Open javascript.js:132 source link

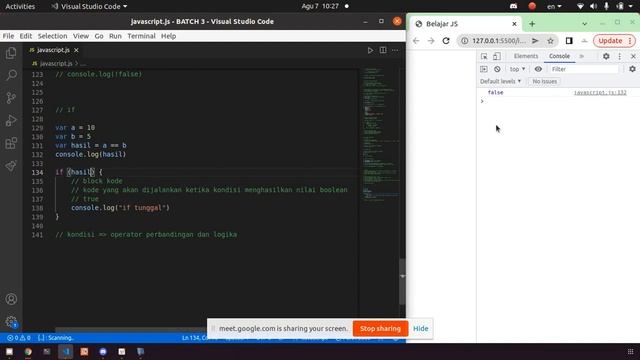600,93
